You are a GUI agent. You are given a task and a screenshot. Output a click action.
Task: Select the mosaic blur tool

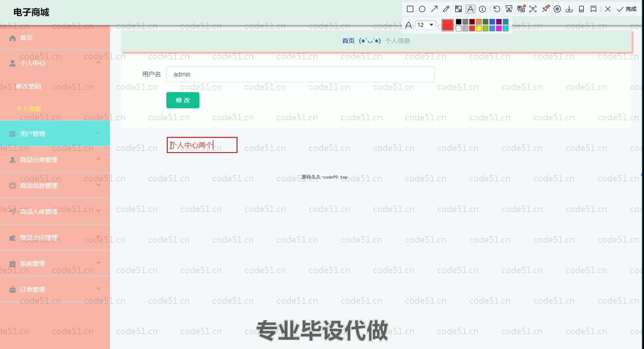458,9
